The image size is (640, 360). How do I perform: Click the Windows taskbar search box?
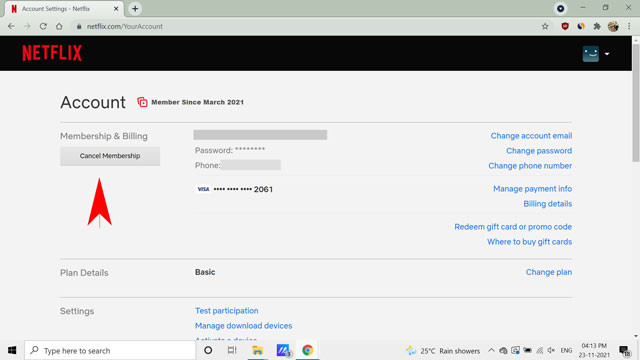click(110, 350)
